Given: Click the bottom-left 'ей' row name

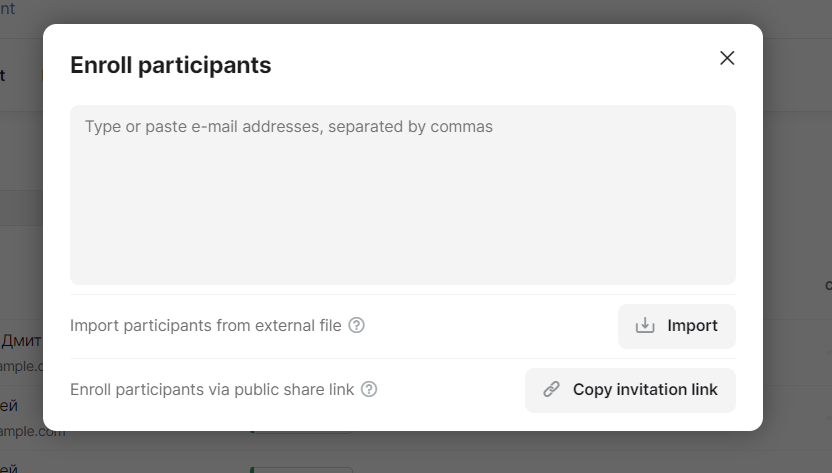Looking at the screenshot, I should pos(9,467).
